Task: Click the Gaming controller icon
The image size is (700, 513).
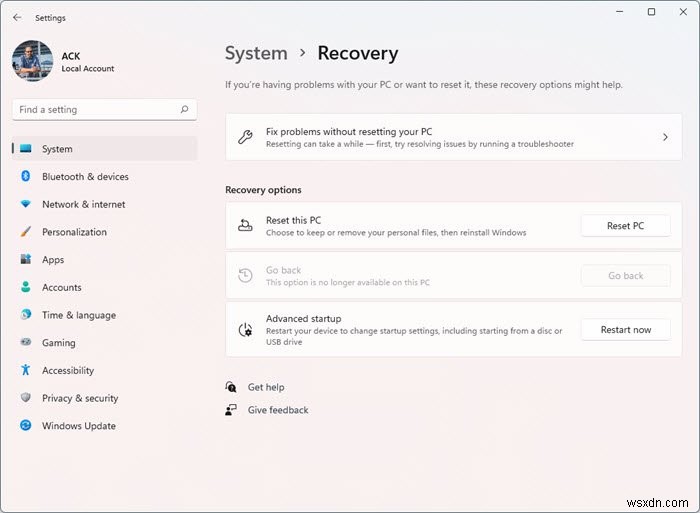Action: tap(26, 342)
